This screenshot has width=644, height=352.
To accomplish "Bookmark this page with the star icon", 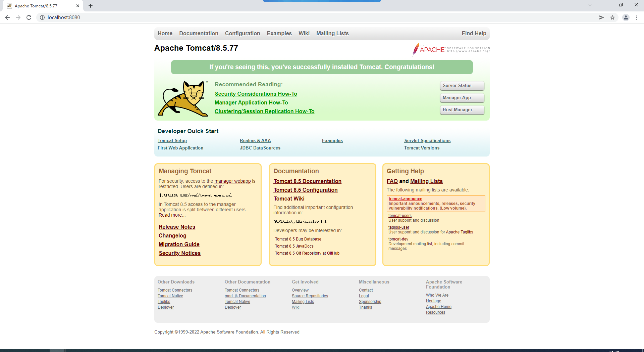I will pos(612,17).
